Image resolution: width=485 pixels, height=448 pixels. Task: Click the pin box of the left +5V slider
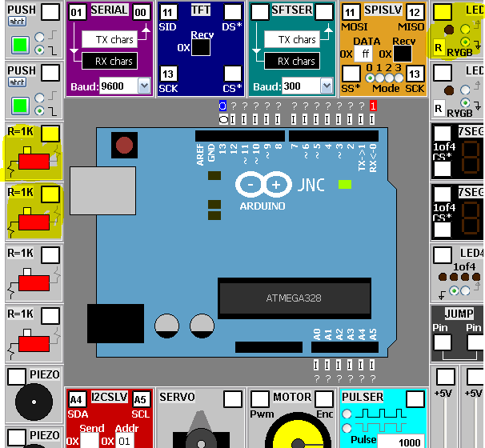coord(446,377)
